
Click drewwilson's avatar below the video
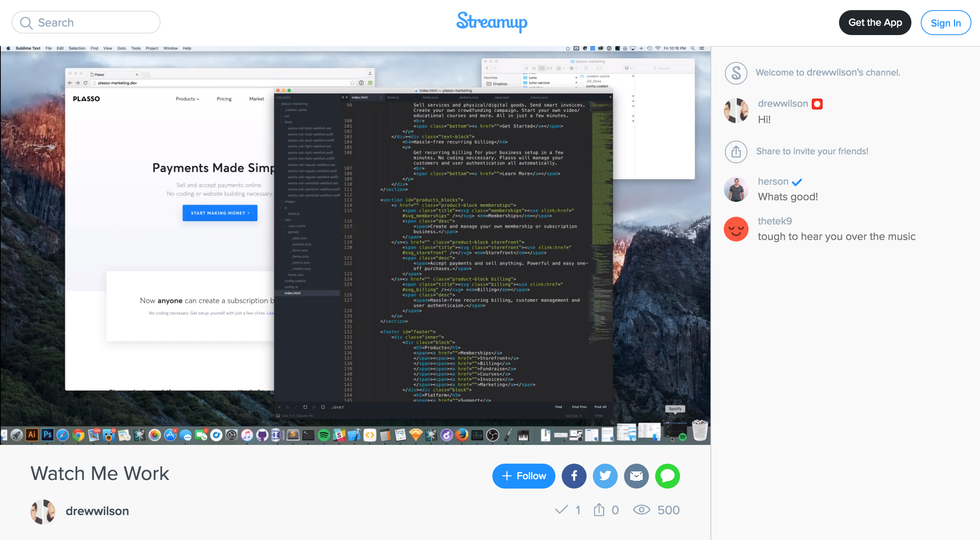point(43,511)
